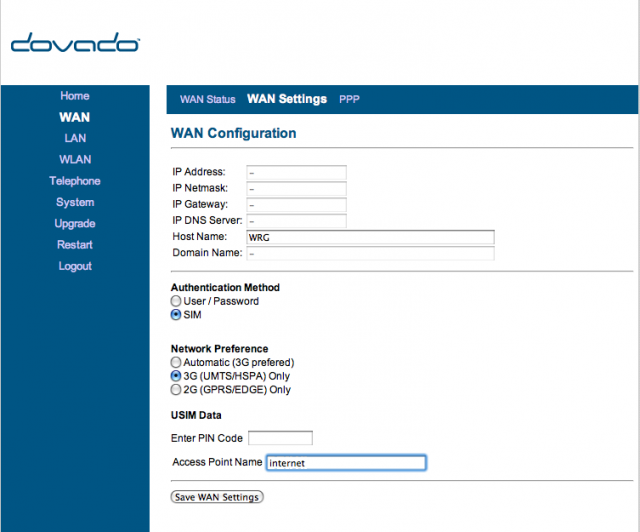Select SIM authentication method
This screenshot has width=640, height=532.
176,315
